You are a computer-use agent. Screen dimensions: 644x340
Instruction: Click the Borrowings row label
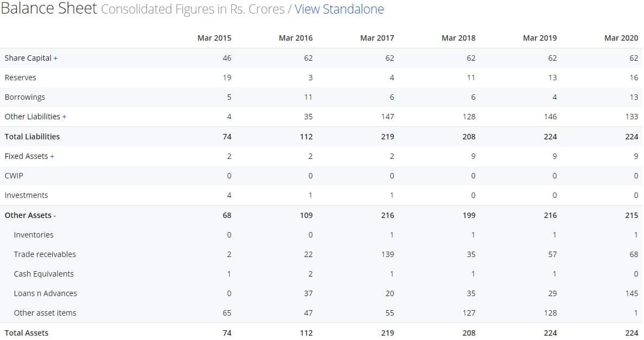click(25, 97)
